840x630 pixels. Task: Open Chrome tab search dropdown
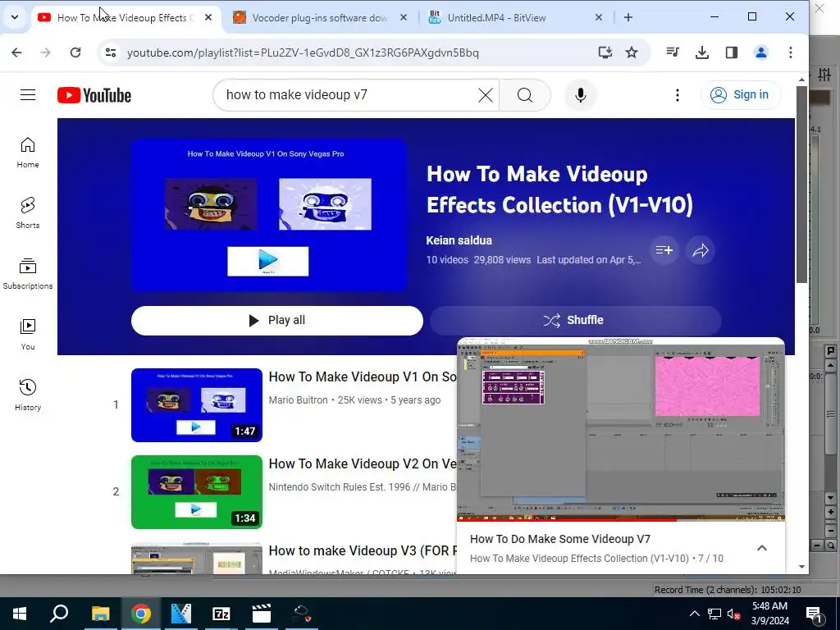pyautogui.click(x=15, y=18)
